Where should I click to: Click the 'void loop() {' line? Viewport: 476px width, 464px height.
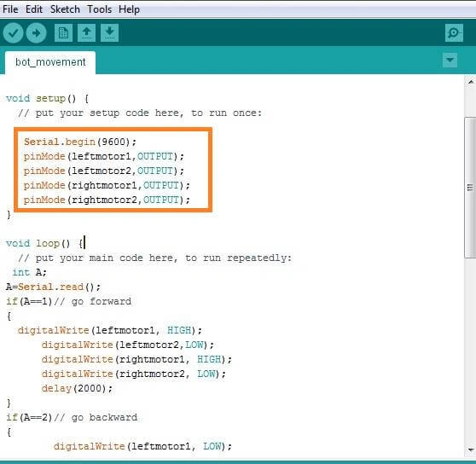tap(44, 243)
